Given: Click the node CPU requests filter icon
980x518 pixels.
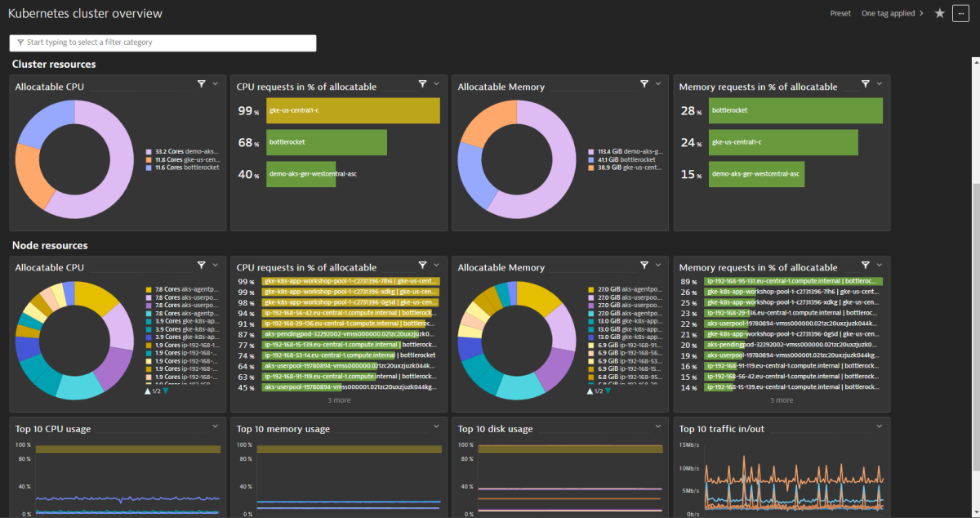Looking at the screenshot, I should click(422, 265).
